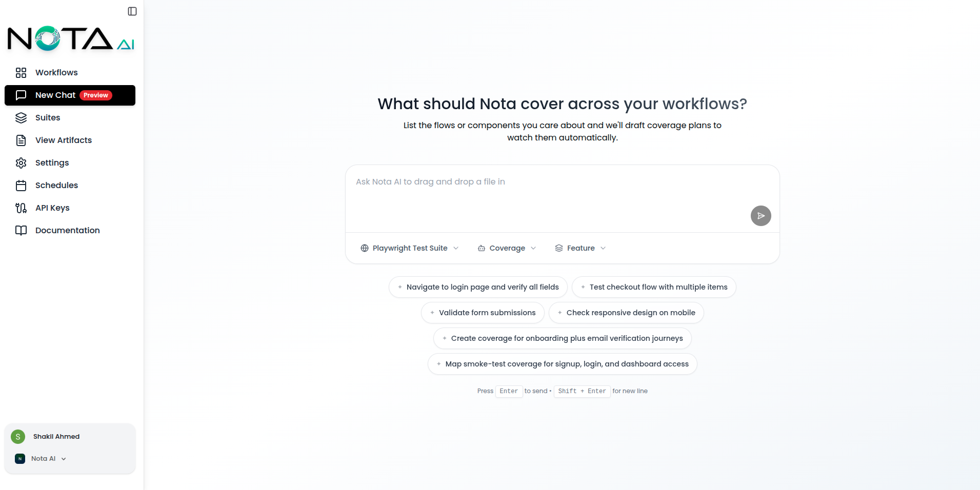
Task: Click the send message arrow button
Action: 761,215
